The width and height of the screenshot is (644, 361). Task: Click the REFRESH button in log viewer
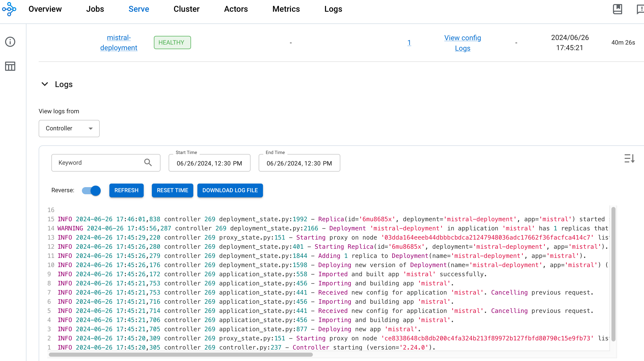126,190
